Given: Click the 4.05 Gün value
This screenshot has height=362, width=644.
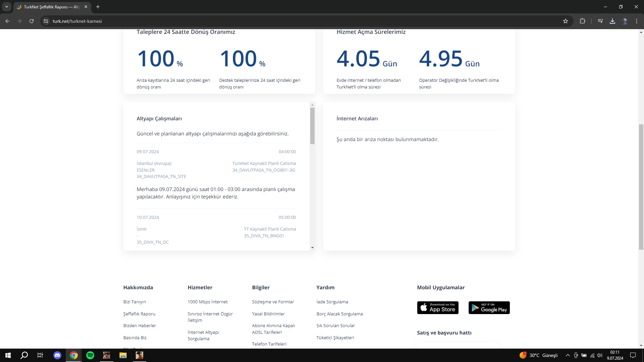Looking at the screenshot, I should (367, 59).
